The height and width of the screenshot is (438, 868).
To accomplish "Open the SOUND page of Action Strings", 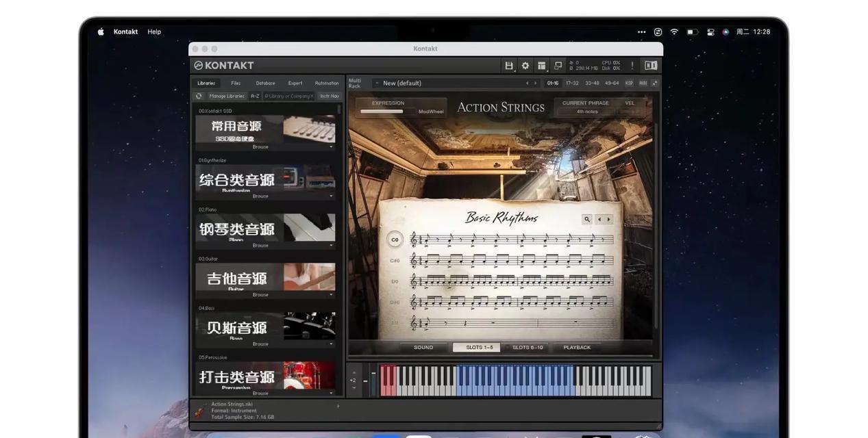I will pyautogui.click(x=423, y=348).
